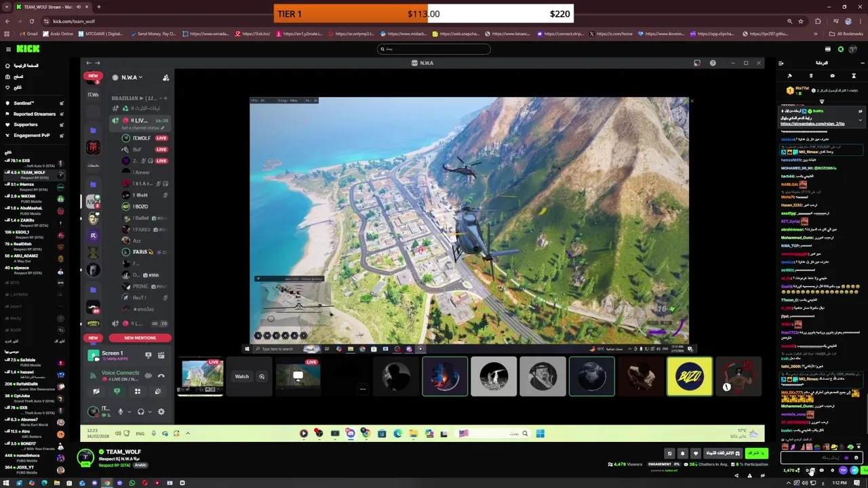Click the Respect RP [GTA] category link
Viewport: 868px width, 488px height.
pos(115,466)
